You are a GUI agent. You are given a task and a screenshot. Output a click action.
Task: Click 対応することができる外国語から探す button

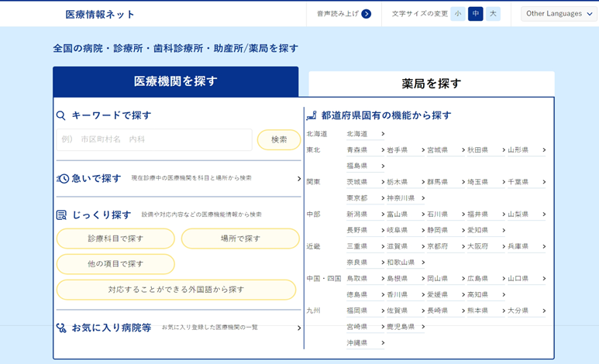176,290
